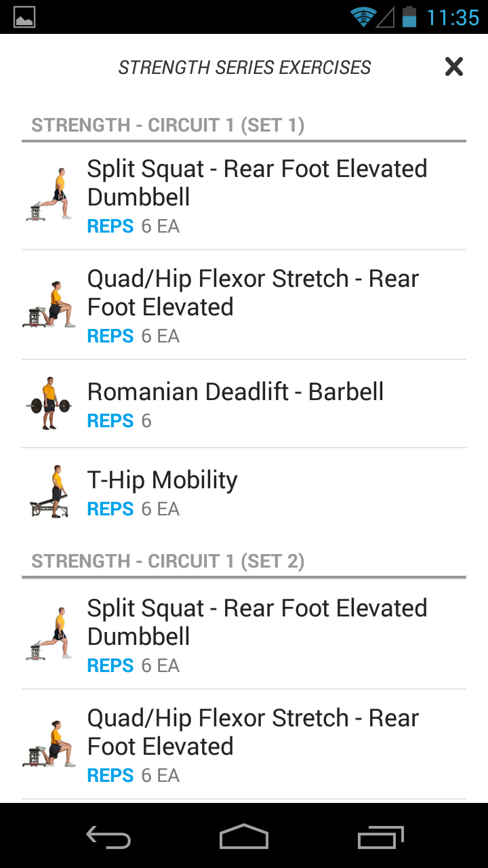Screen dimensions: 488x868
Task: Tap the Romanian Deadlift barbell thumbnail
Action: [49, 403]
